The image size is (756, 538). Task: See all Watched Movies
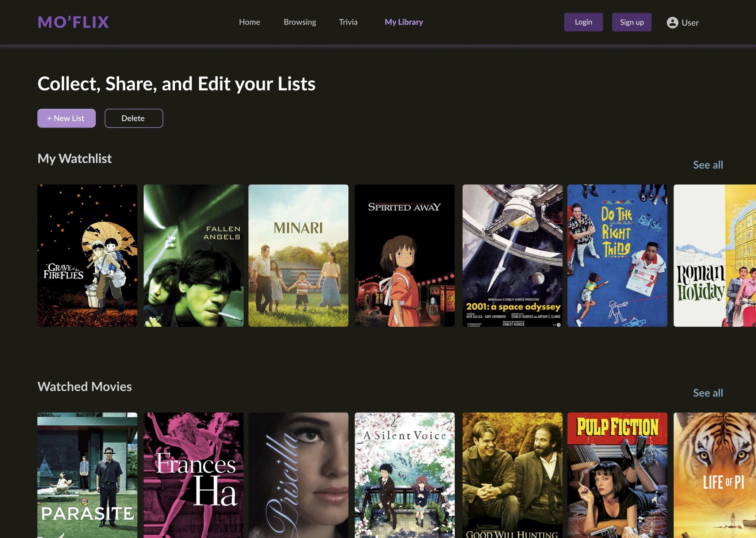(708, 393)
